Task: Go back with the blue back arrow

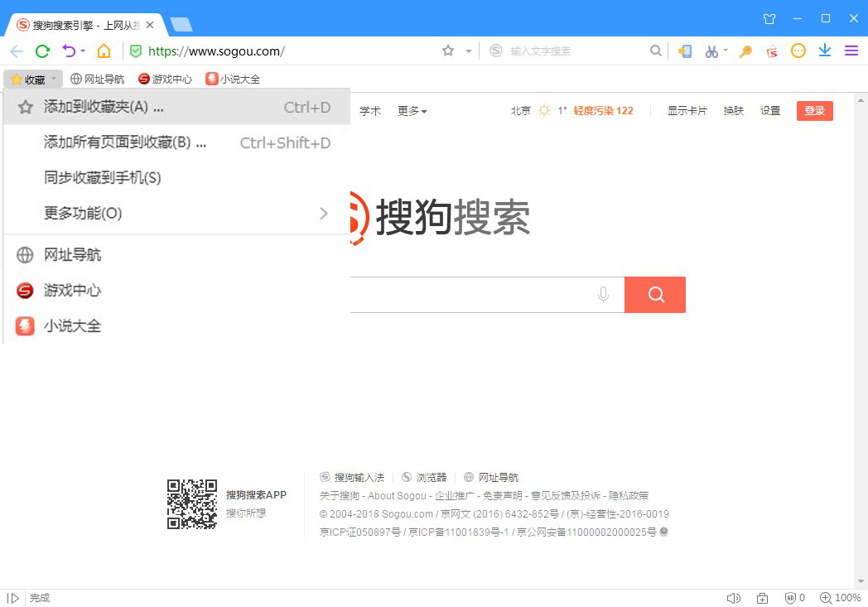Action: 17,51
